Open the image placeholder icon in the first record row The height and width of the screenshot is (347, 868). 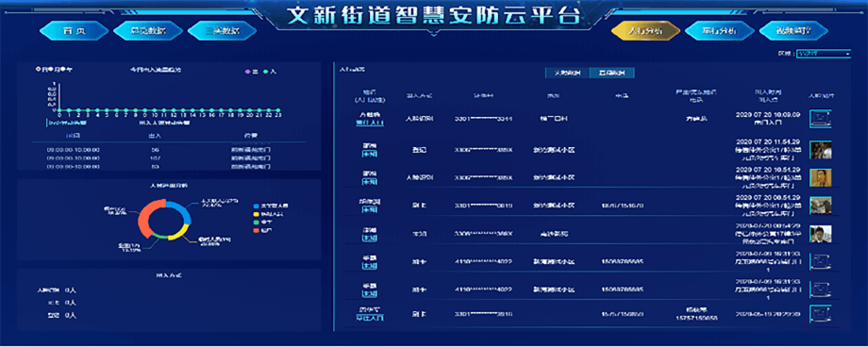(x=821, y=118)
